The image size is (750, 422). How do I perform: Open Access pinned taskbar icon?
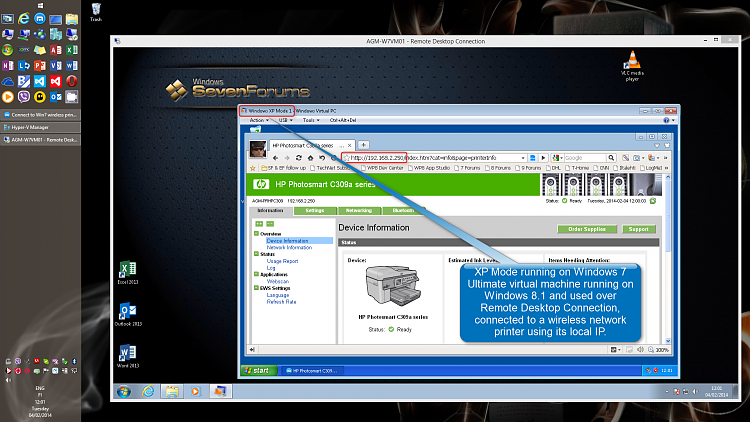click(56, 50)
